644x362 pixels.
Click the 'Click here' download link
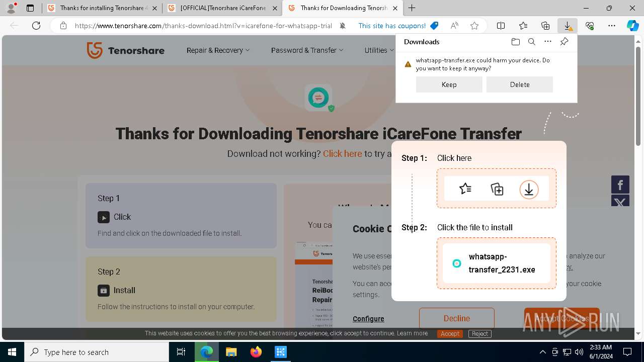click(x=342, y=154)
